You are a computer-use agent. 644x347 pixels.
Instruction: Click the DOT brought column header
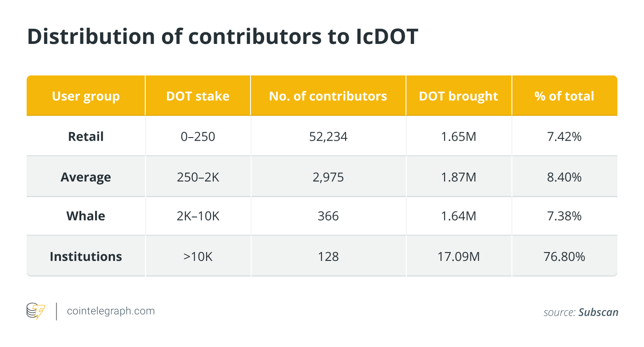point(459,96)
